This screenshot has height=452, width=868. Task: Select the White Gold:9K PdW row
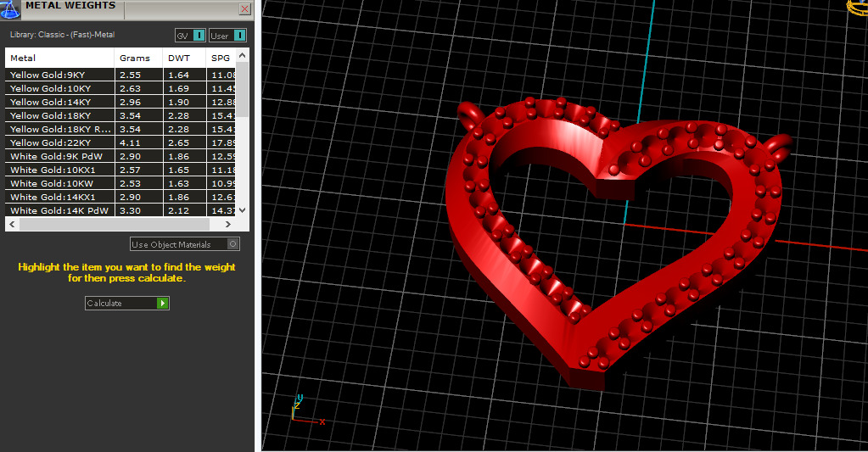coord(120,156)
